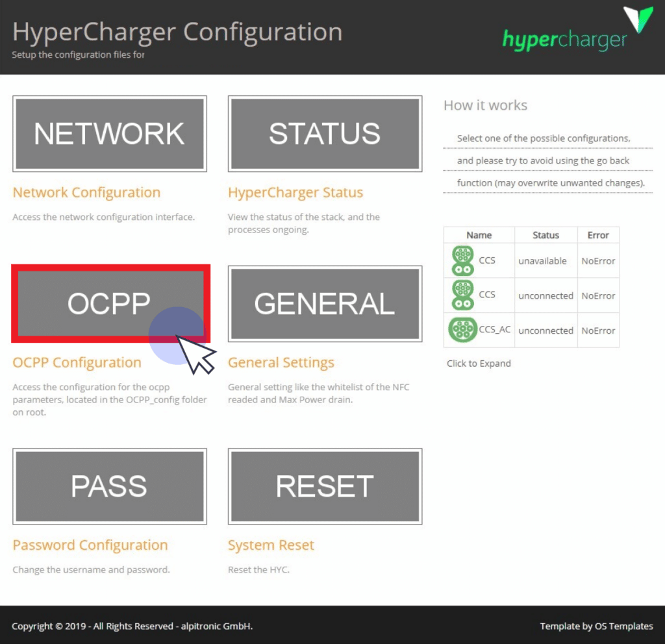Follow the HyperCharger Status heading link

295,193
